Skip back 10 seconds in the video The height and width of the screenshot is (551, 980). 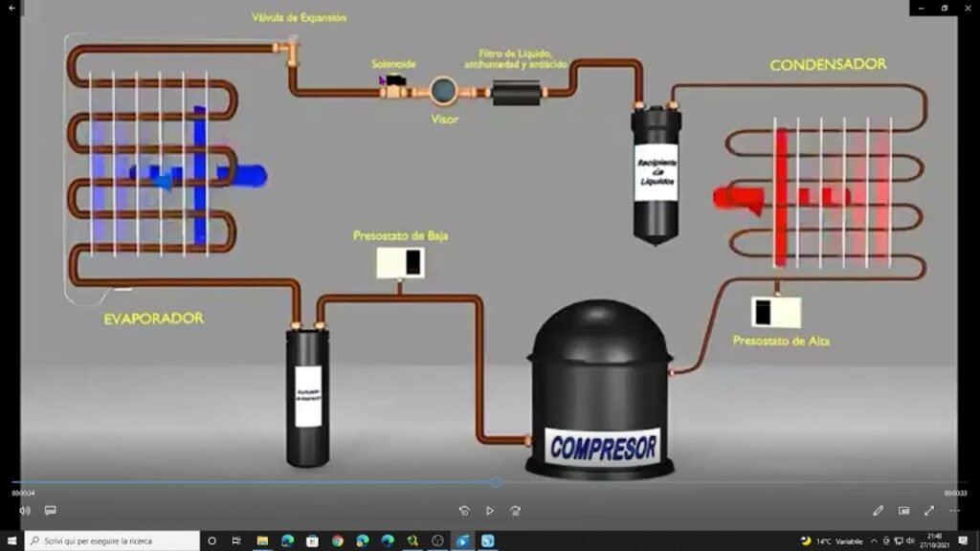point(464,511)
